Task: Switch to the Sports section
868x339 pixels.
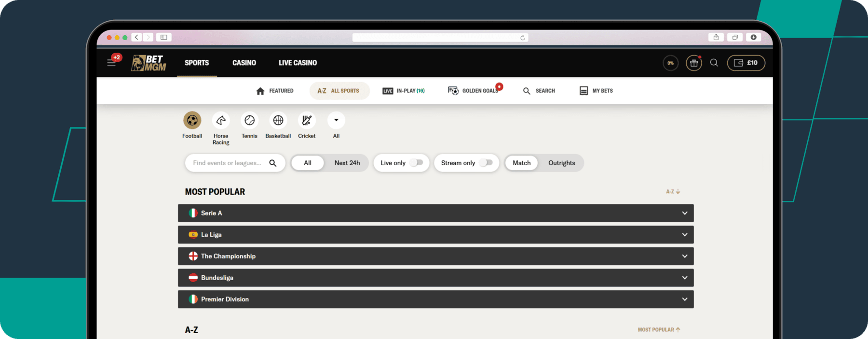Action: (197, 63)
